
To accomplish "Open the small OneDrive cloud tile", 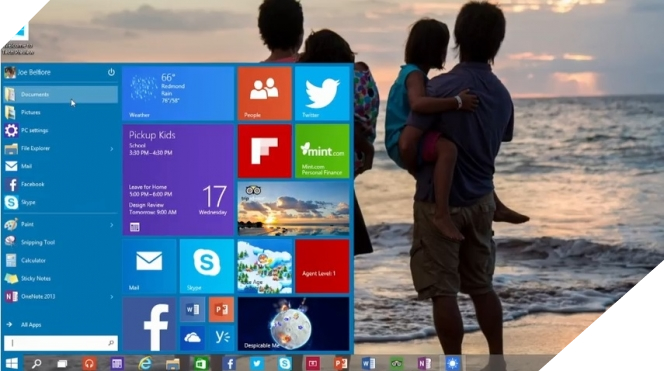I will (192, 338).
